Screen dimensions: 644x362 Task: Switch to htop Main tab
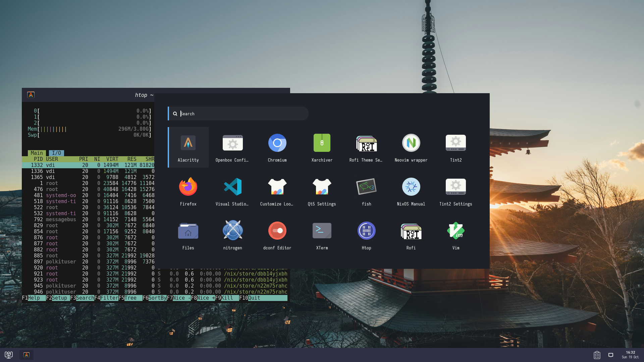(37, 153)
